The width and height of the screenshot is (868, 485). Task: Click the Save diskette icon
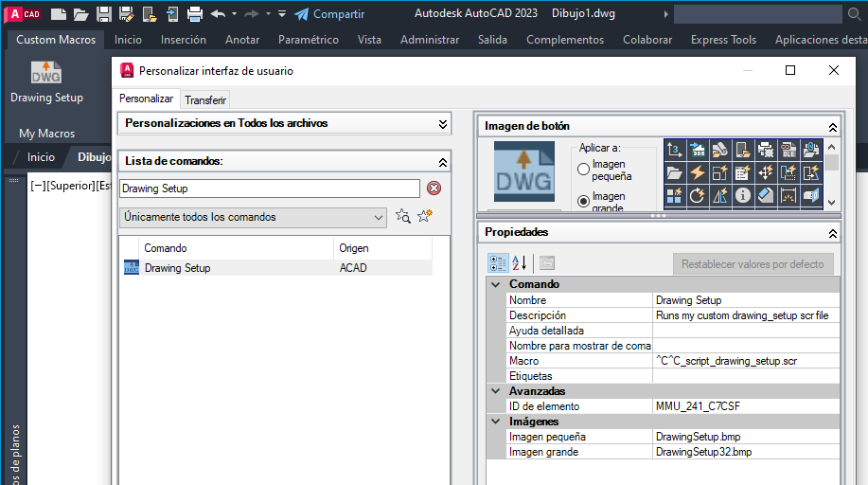(x=103, y=14)
